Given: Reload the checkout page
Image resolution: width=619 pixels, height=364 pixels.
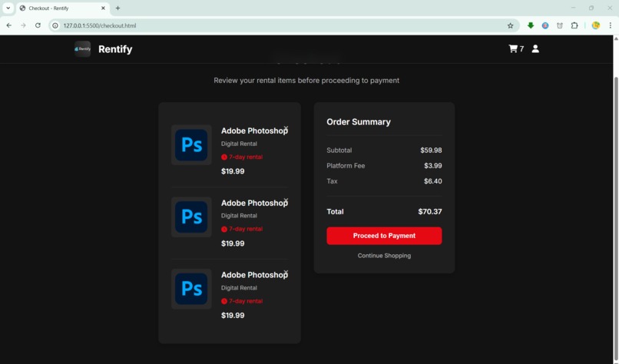Looking at the screenshot, I should [x=38, y=25].
